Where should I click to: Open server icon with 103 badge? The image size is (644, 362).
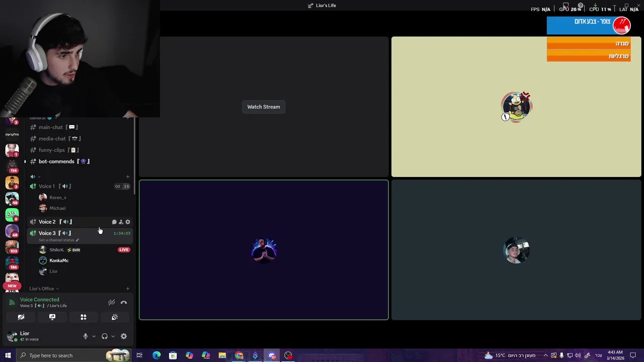(x=12, y=246)
